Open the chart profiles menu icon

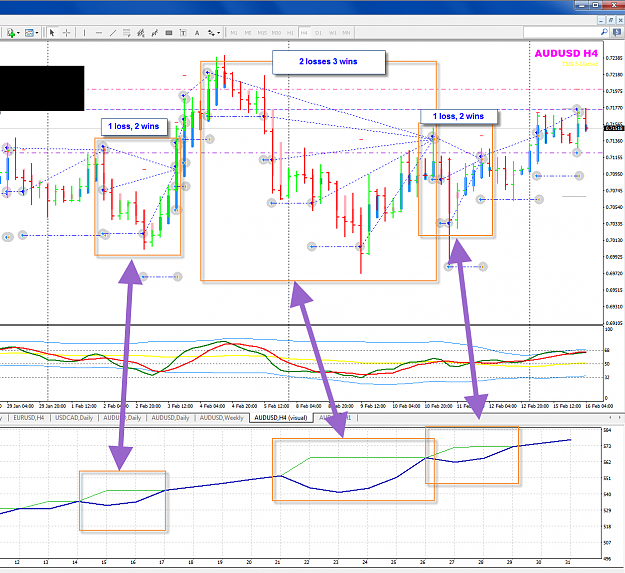tap(29, 33)
